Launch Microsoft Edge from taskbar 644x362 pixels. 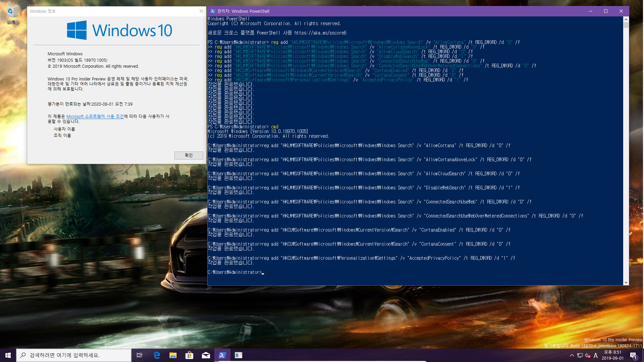click(x=157, y=355)
